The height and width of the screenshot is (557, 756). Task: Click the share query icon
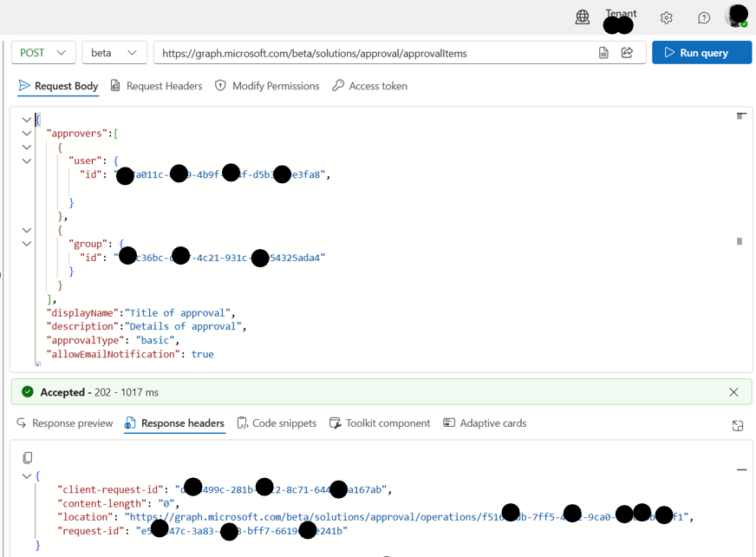pos(628,53)
